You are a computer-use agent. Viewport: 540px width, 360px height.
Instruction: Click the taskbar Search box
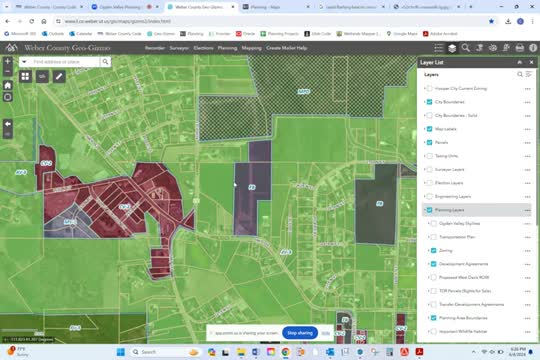[165, 352]
